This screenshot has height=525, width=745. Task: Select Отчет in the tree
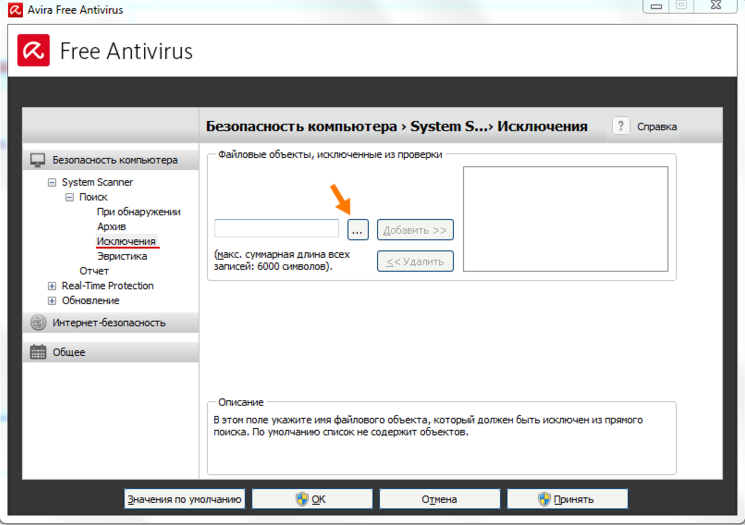[x=94, y=271]
